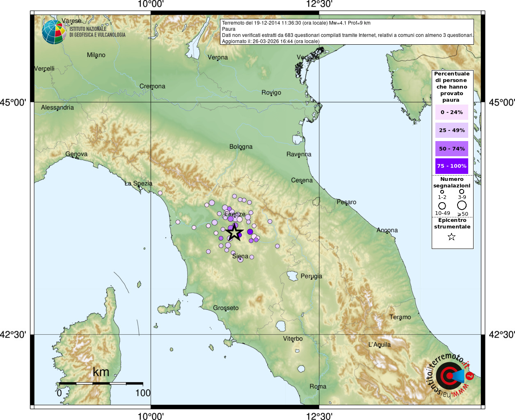Click the Cesena city label
The image size is (515, 420).
click(x=302, y=180)
